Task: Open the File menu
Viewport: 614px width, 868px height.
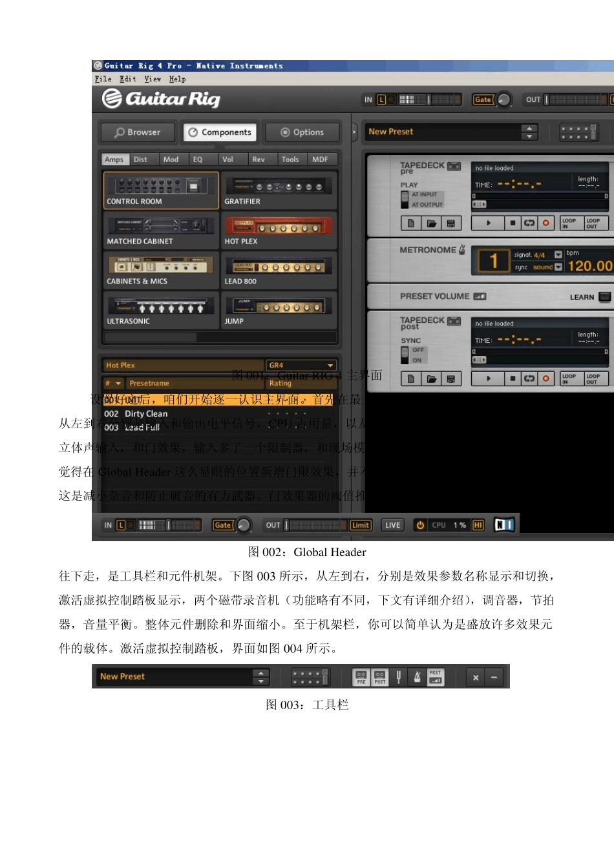Action: click(103, 79)
